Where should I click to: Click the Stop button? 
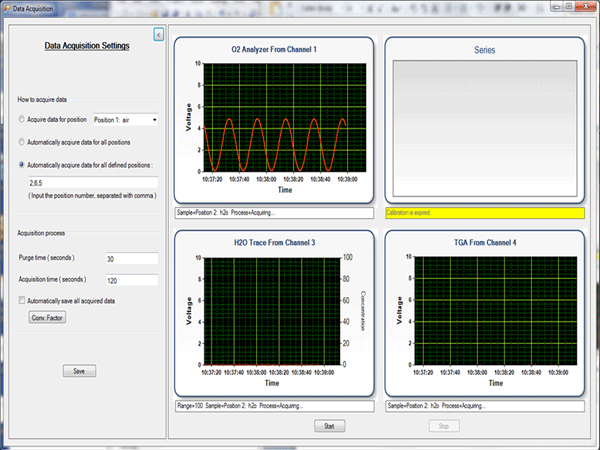point(444,426)
